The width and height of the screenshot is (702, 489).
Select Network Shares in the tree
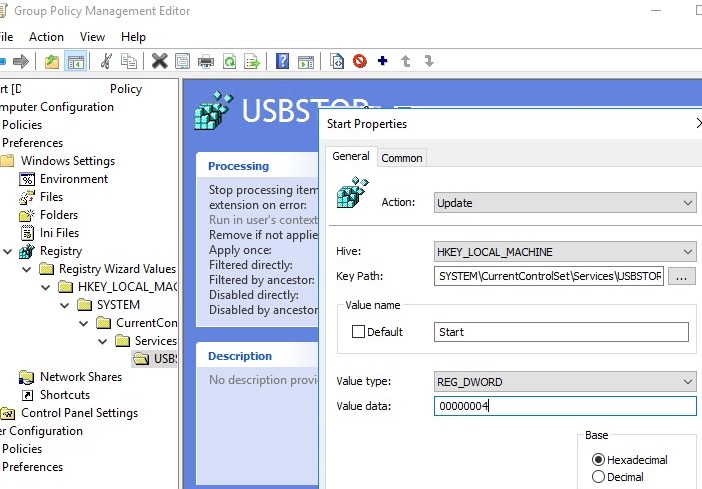pos(80,377)
